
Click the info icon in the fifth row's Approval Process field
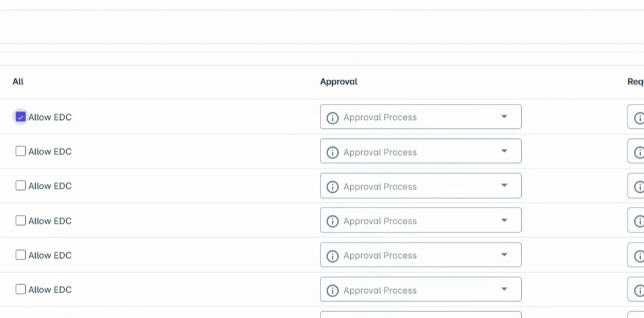[x=332, y=256]
